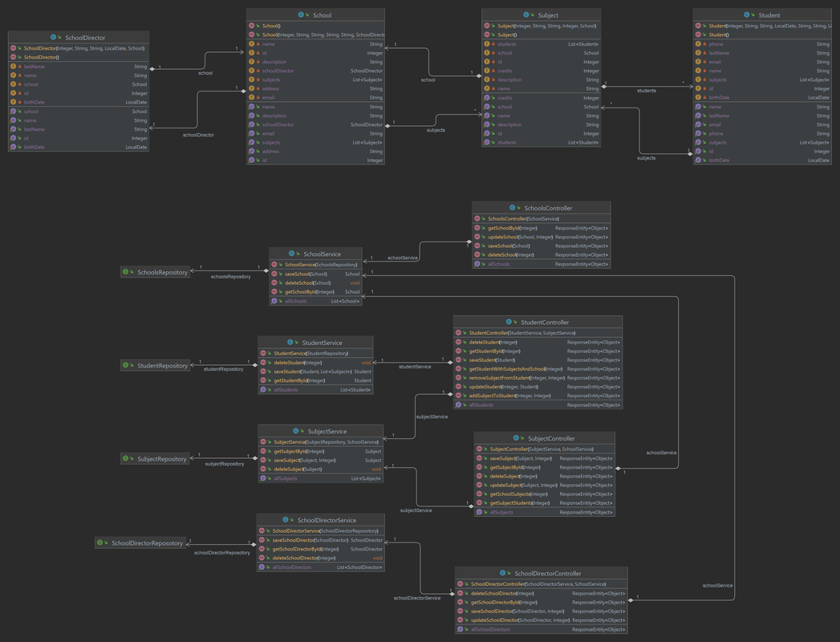Select getStudentWithSubjectsAndSchool(Integer) method row
Screen dimensions: 840x642
[x=538, y=368]
